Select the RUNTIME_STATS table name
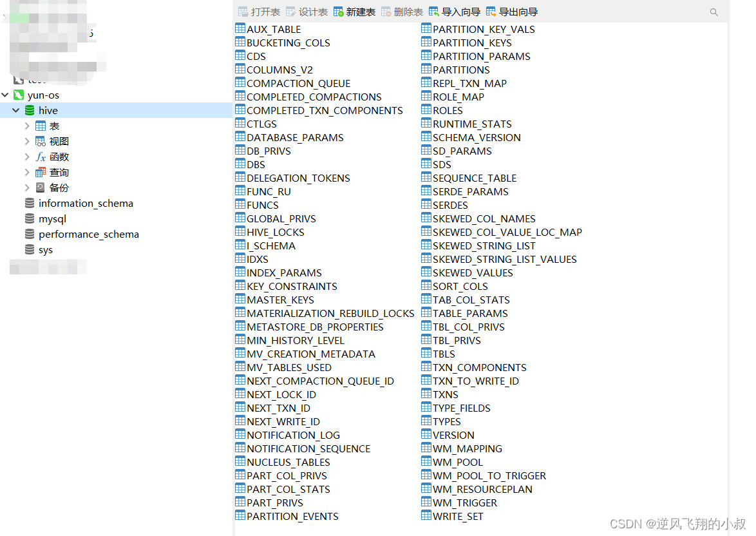Image resolution: width=756 pixels, height=536 pixels. point(472,124)
